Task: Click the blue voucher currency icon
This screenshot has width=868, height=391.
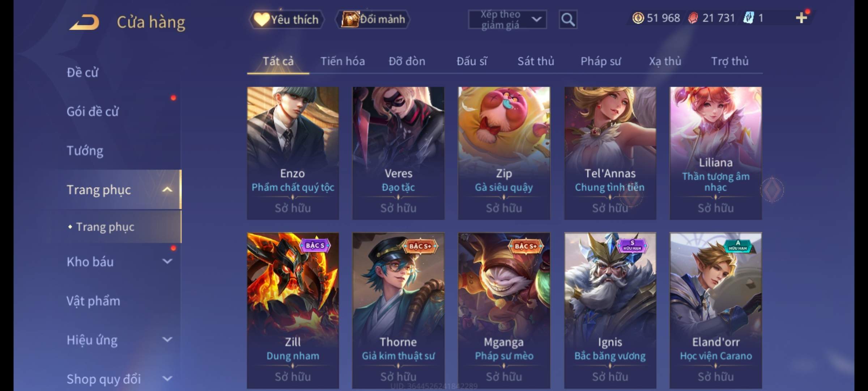Action: (x=748, y=18)
